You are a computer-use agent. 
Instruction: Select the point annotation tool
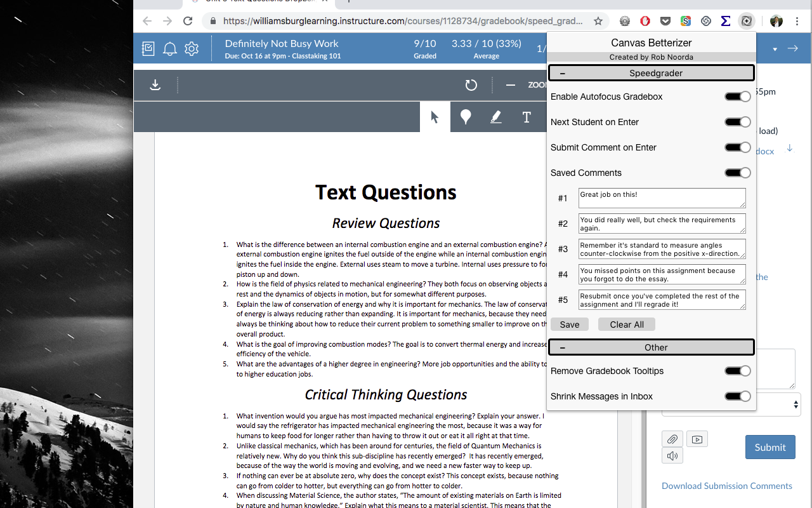point(466,117)
